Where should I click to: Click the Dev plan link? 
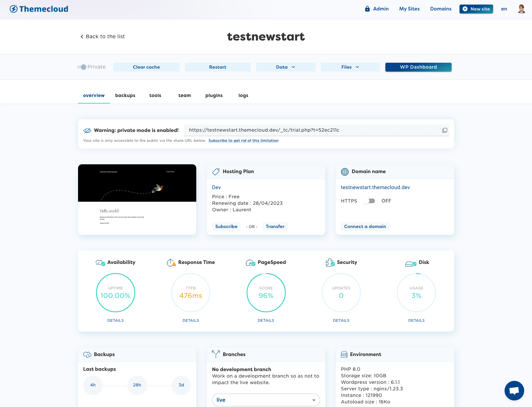(217, 187)
